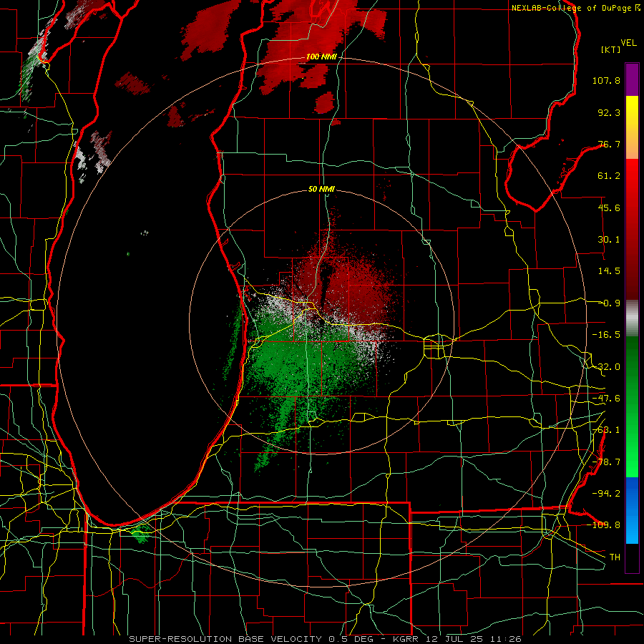Click the 100 NMI range ring label
The width and height of the screenshot is (644, 644).
(x=321, y=57)
